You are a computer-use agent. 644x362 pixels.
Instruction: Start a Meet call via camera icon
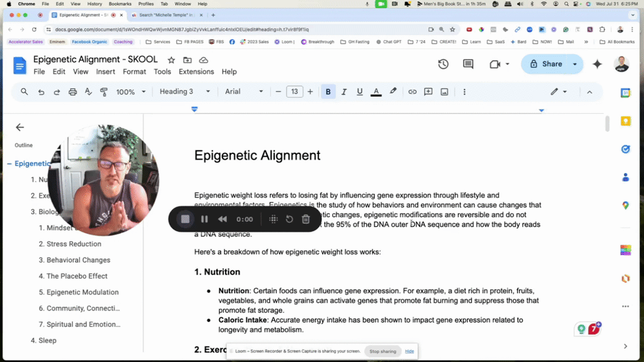coord(495,64)
